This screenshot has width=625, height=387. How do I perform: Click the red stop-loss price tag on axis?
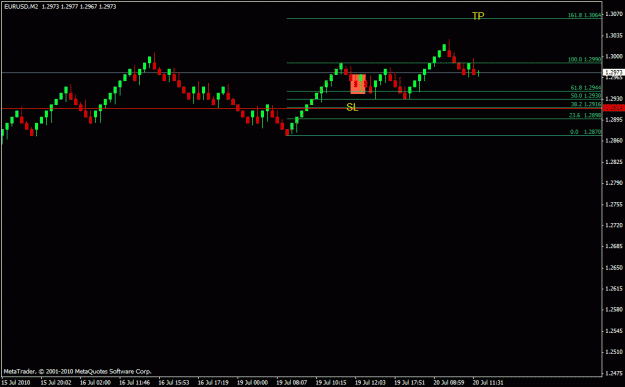coord(614,108)
